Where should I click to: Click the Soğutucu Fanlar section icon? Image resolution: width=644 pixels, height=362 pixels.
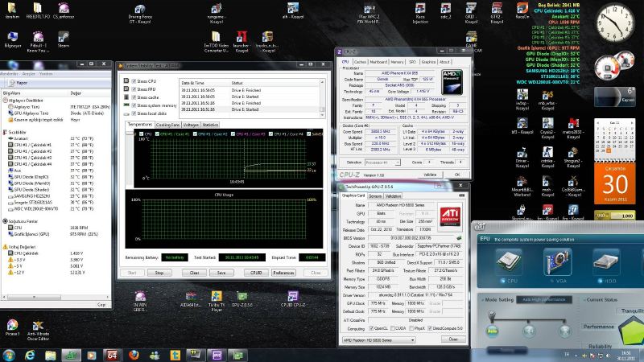(5, 220)
